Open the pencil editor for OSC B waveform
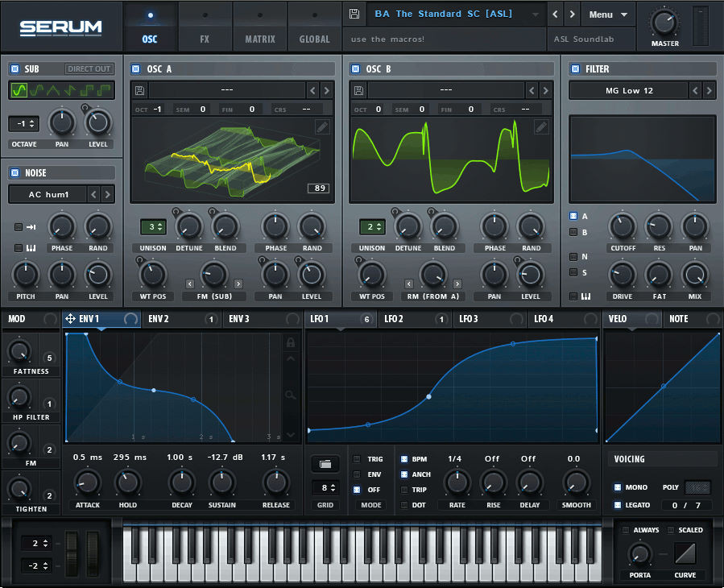Screen dimensions: 724x588 click(540, 126)
